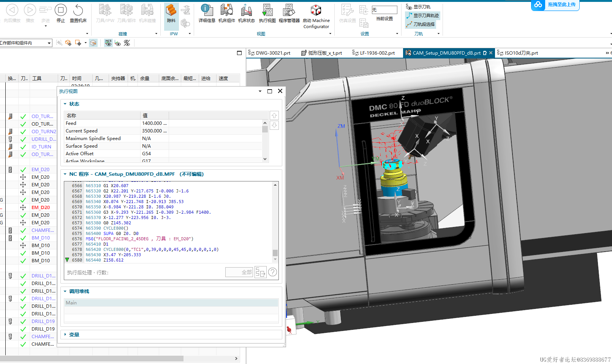Screen dimensions: 612x364
Task: Click the move-up arrow beside status table
Action: tap(274, 115)
